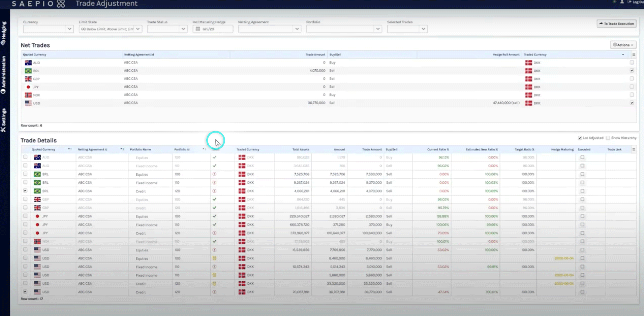644x316 pixels.
Task: Expand the Actions dropdown
Action: coord(623,45)
